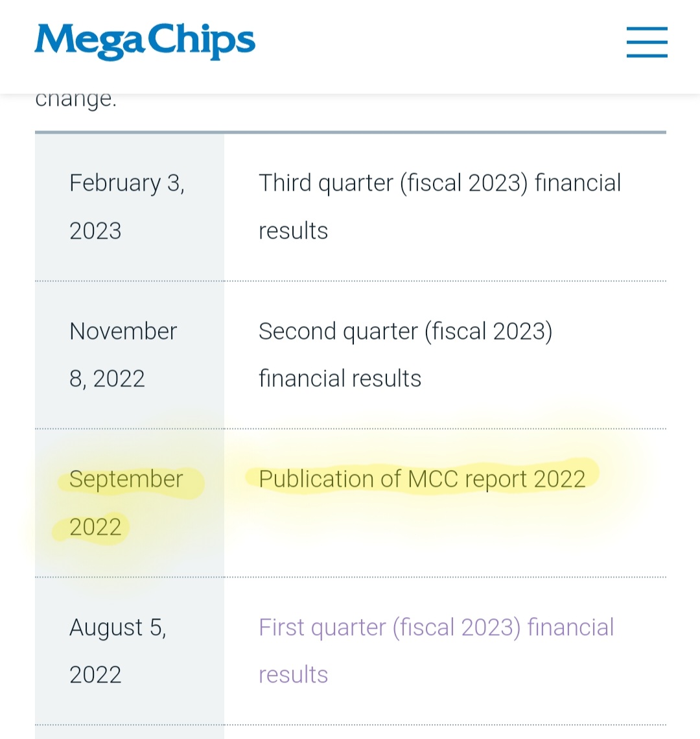The image size is (700, 739).
Task: Click 'results' ending the Third quarter entry
Action: click(x=293, y=231)
